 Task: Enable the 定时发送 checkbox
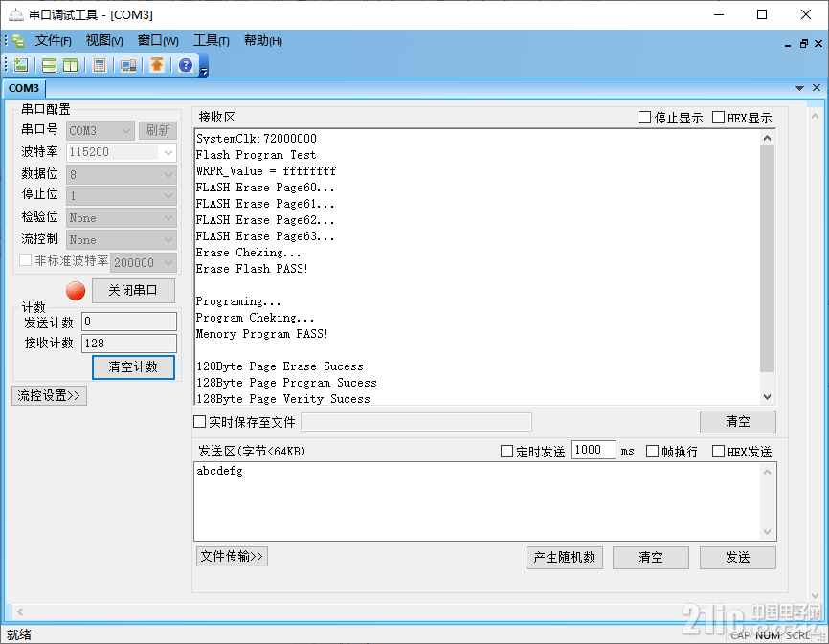(x=506, y=451)
